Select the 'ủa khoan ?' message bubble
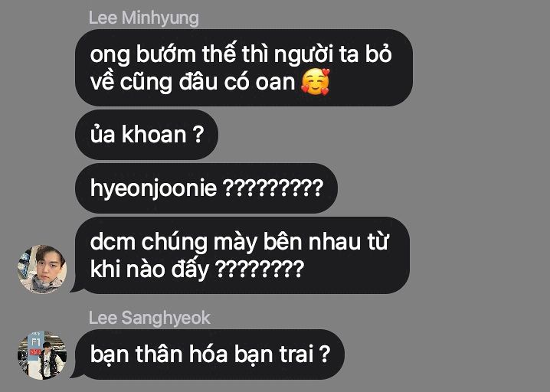 [x=146, y=135]
